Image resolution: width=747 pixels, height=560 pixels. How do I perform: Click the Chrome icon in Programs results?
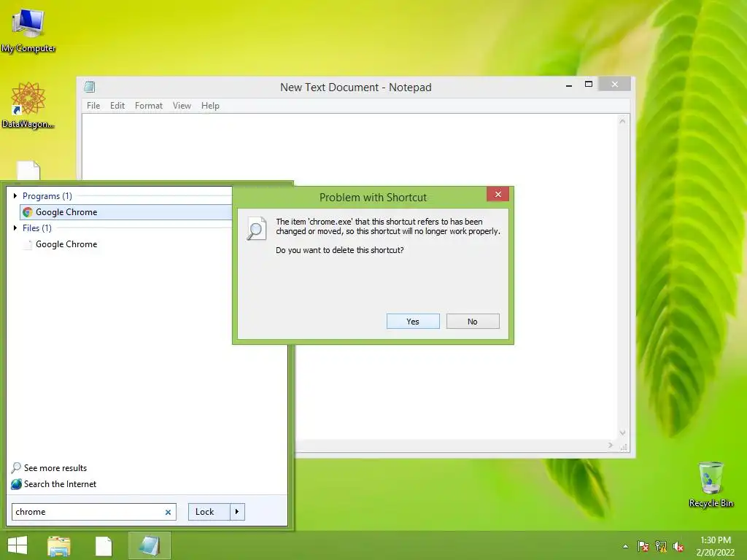tap(28, 212)
